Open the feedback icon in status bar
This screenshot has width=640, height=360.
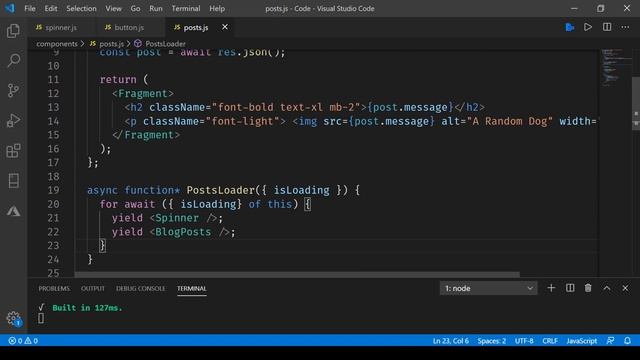point(611,340)
